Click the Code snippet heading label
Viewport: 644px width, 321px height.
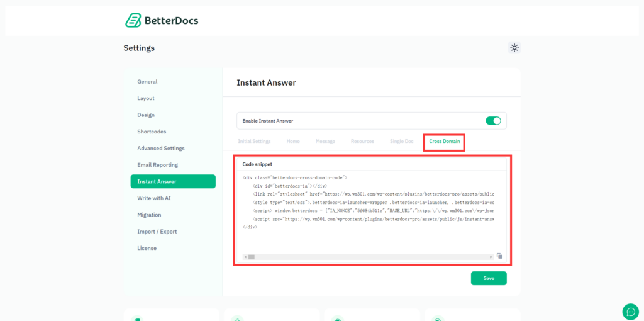(x=257, y=164)
